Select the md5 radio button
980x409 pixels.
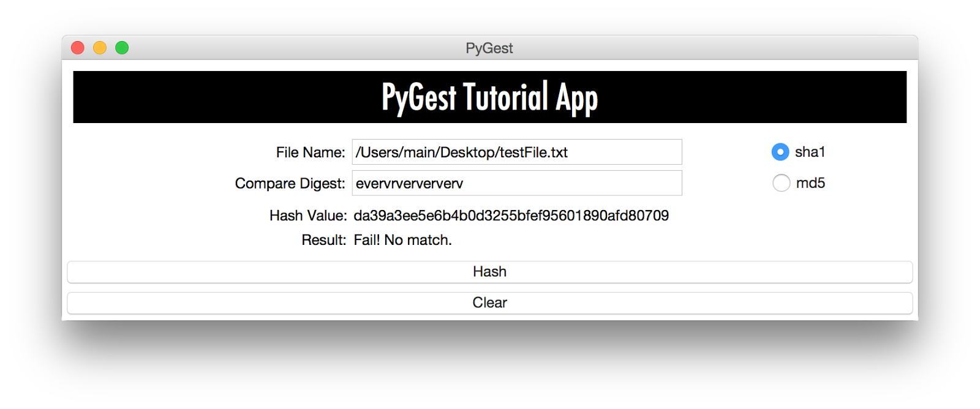781,182
